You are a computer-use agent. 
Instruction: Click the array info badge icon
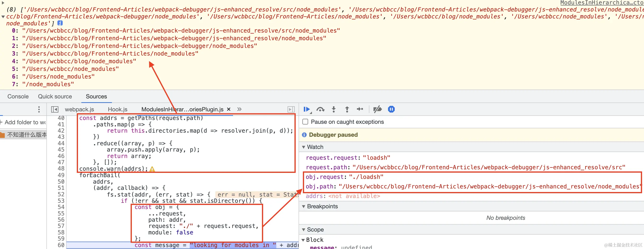pos(60,23)
